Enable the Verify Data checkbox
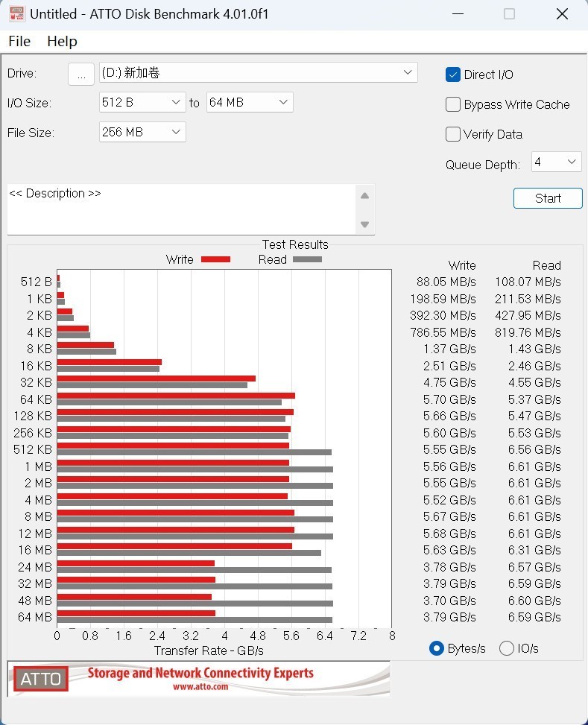The height and width of the screenshot is (725, 588). pos(453,134)
